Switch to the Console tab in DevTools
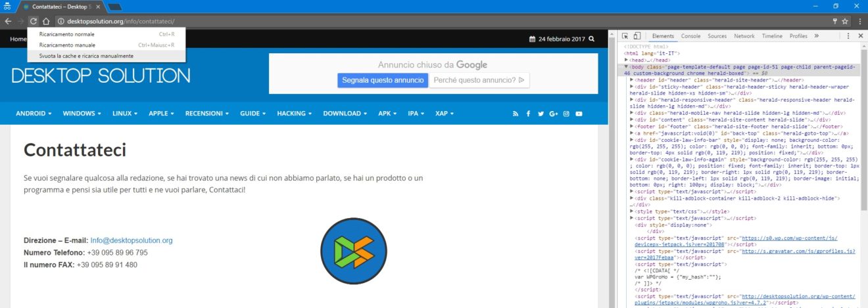 690,36
